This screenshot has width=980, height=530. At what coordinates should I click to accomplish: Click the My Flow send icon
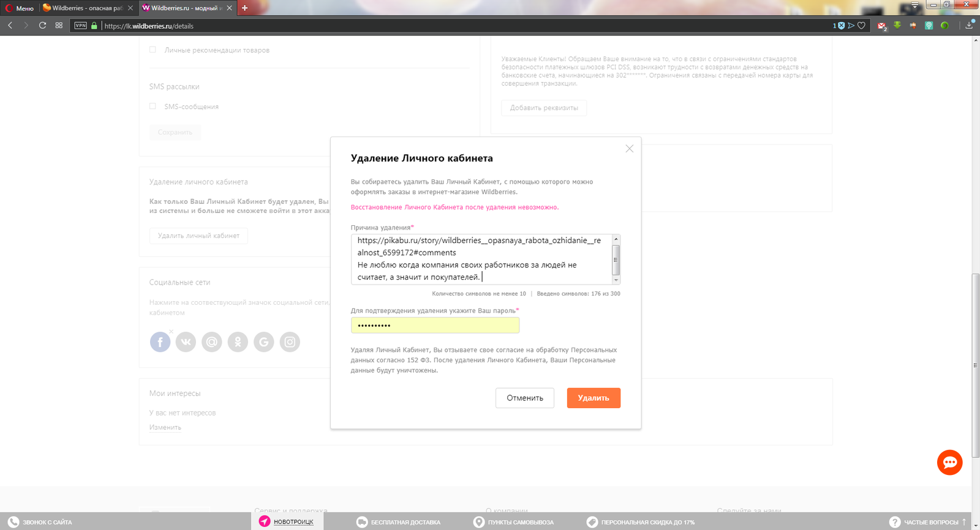point(851,26)
